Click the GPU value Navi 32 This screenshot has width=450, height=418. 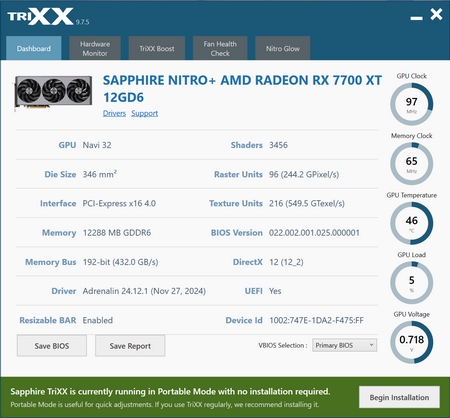(x=97, y=145)
